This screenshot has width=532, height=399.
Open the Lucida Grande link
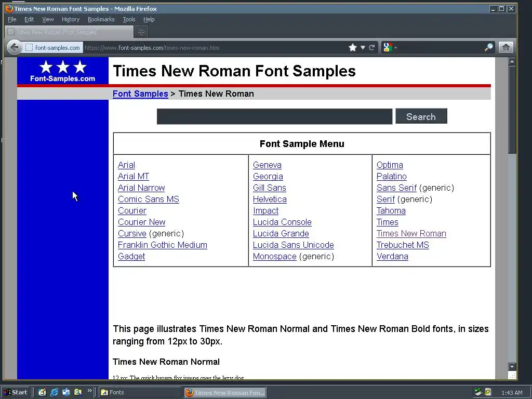click(x=281, y=233)
